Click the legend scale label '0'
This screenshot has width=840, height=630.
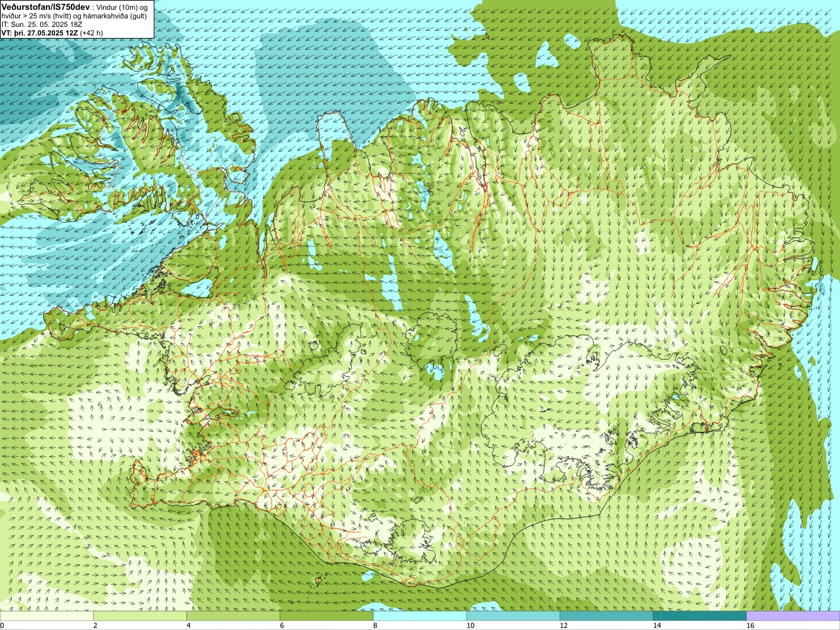(3, 625)
